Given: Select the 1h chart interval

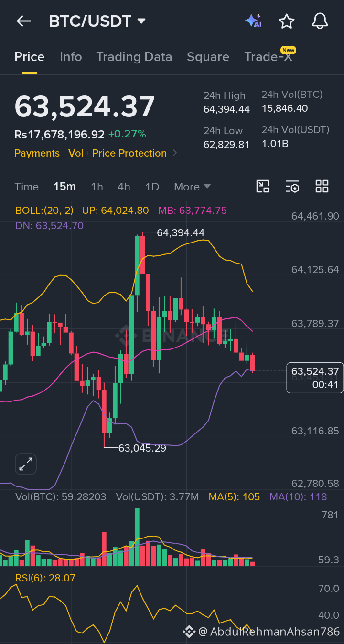Looking at the screenshot, I should coord(97,187).
